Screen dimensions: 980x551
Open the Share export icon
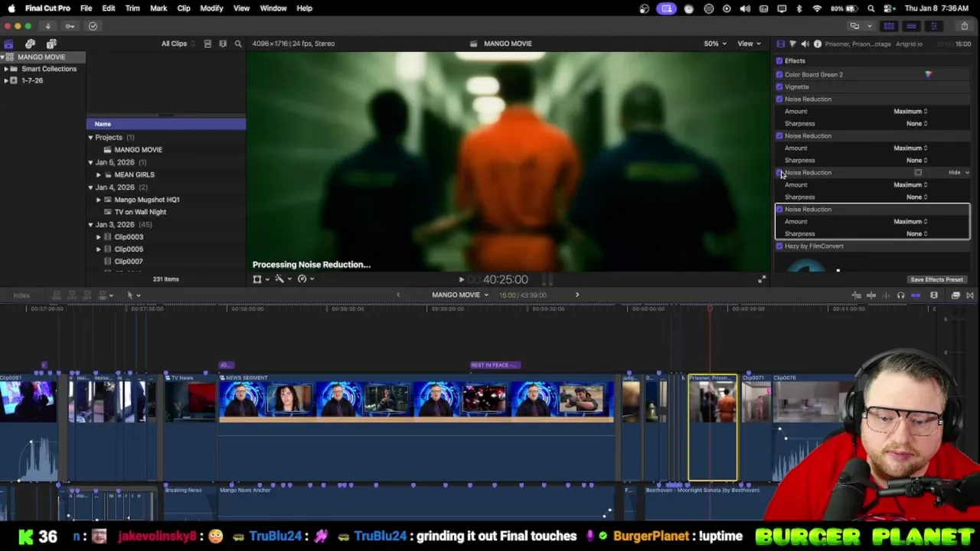click(x=964, y=26)
